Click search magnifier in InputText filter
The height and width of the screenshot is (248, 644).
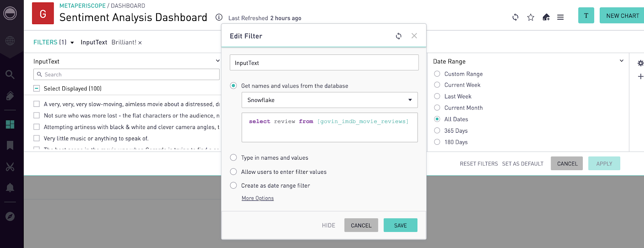[x=39, y=74]
